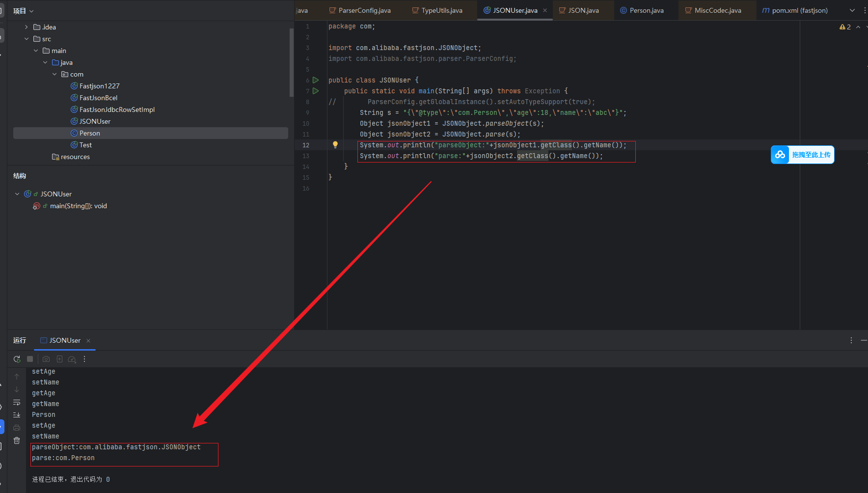Rerun JSONUser with the rerun icon
868x493 pixels.
pyautogui.click(x=17, y=359)
